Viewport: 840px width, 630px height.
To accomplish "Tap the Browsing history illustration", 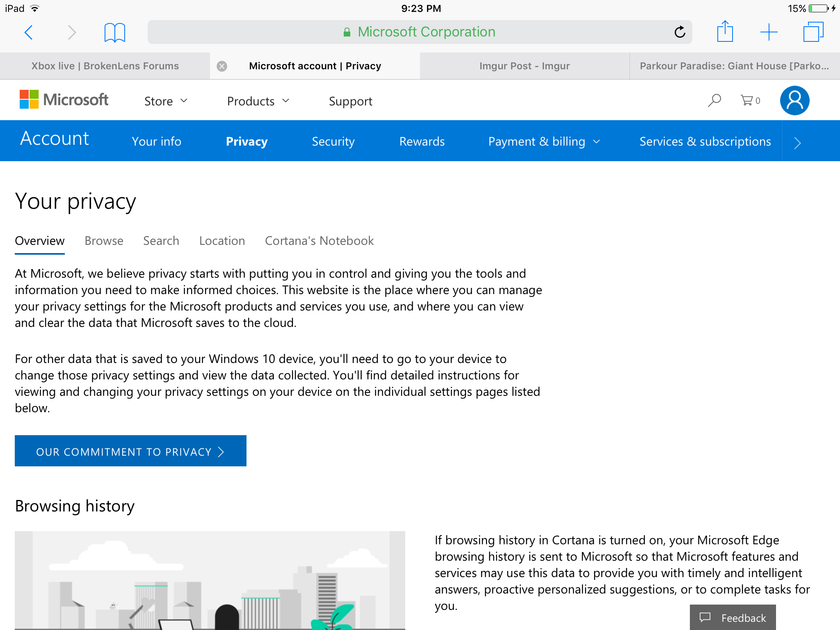I will pos(210,580).
